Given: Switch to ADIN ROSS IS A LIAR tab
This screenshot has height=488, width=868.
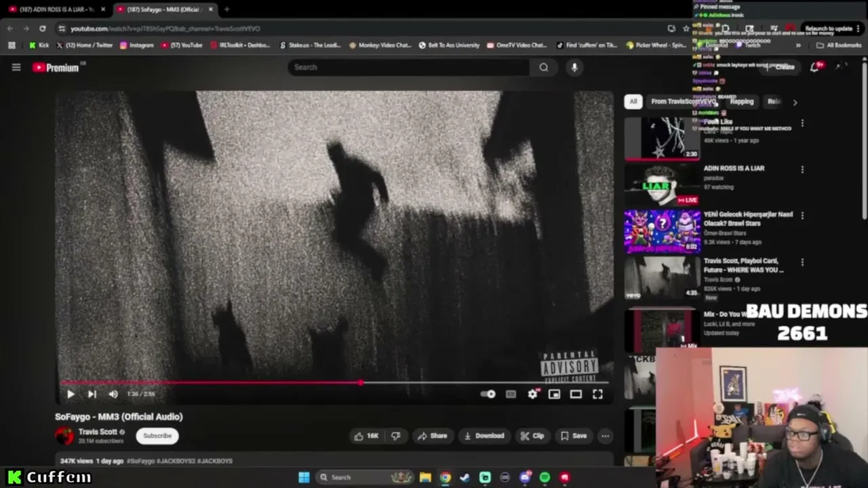Looking at the screenshot, I should 56,9.
